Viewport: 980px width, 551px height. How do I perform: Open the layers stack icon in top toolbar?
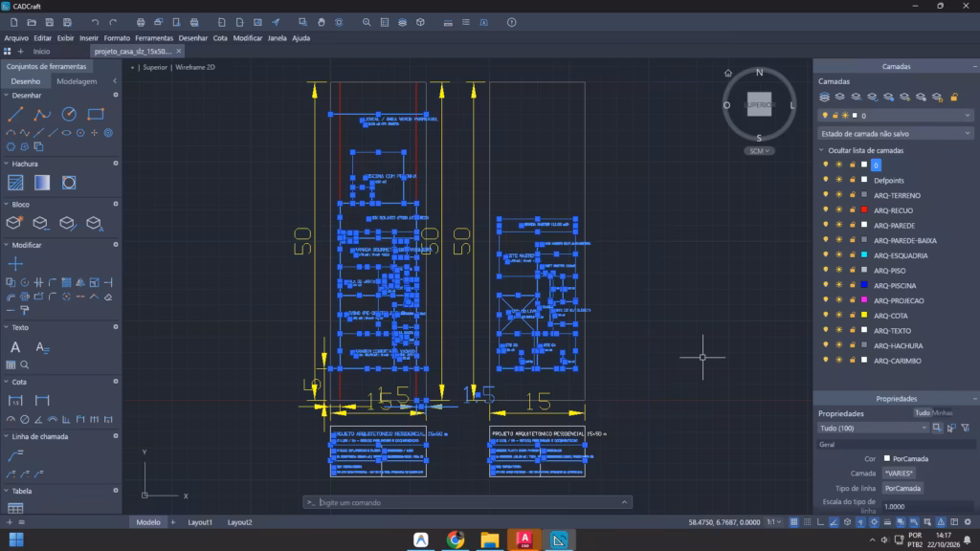(x=403, y=23)
